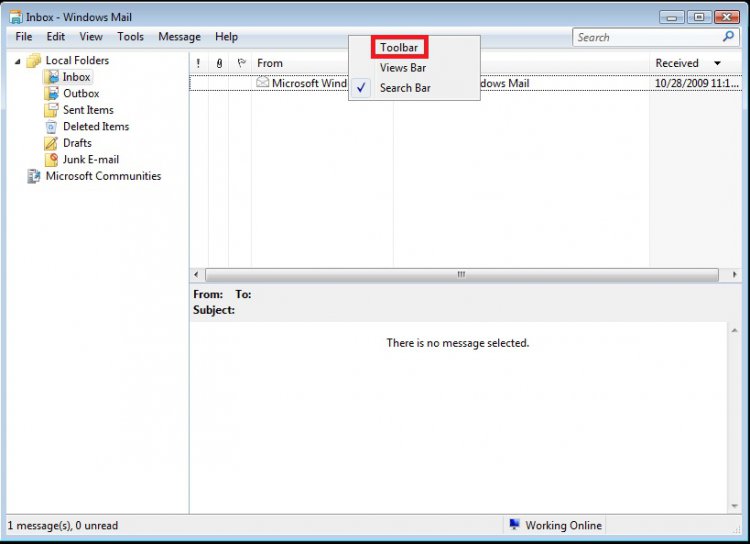Select the Sent Items folder icon
The image size is (750, 544).
pos(51,110)
